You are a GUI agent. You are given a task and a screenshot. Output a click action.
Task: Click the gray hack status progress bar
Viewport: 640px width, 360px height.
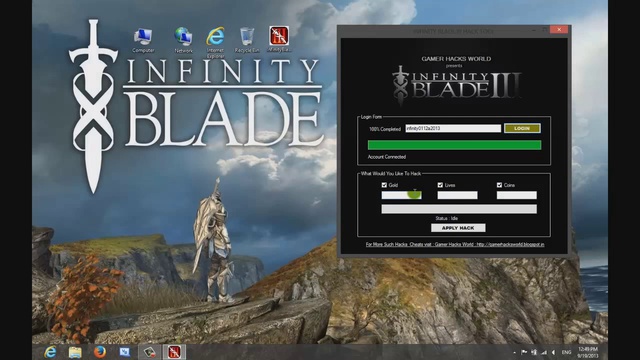459,209
